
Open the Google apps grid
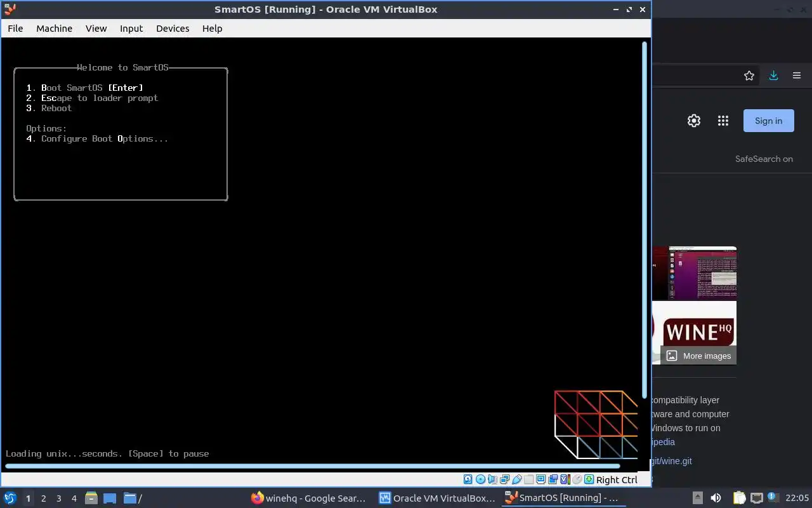point(723,121)
